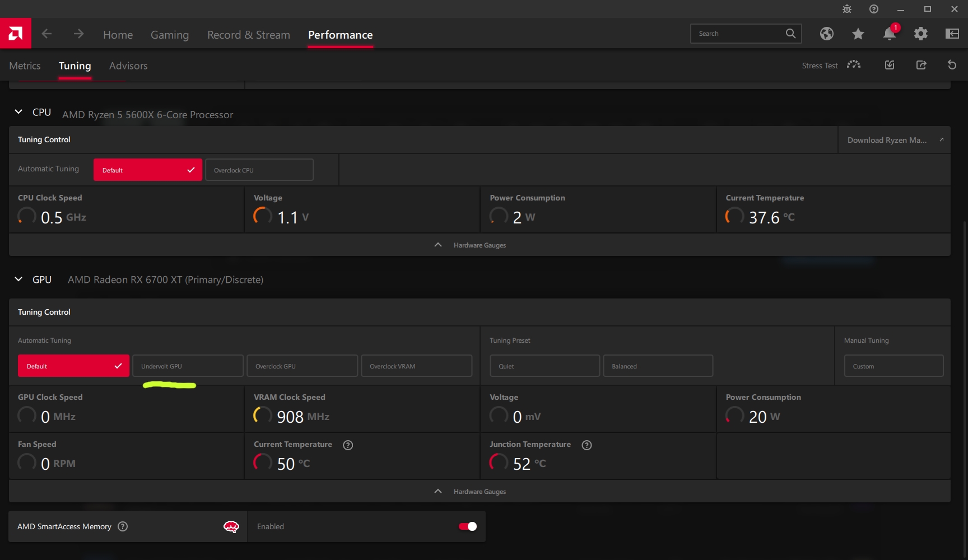The width and height of the screenshot is (968, 560).
Task: Go back with the left arrow
Action: coord(46,34)
